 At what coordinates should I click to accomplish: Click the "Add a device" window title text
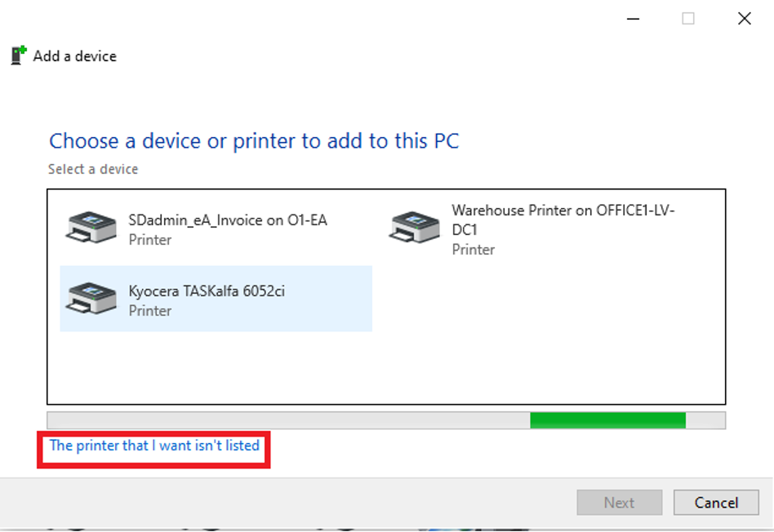point(75,56)
